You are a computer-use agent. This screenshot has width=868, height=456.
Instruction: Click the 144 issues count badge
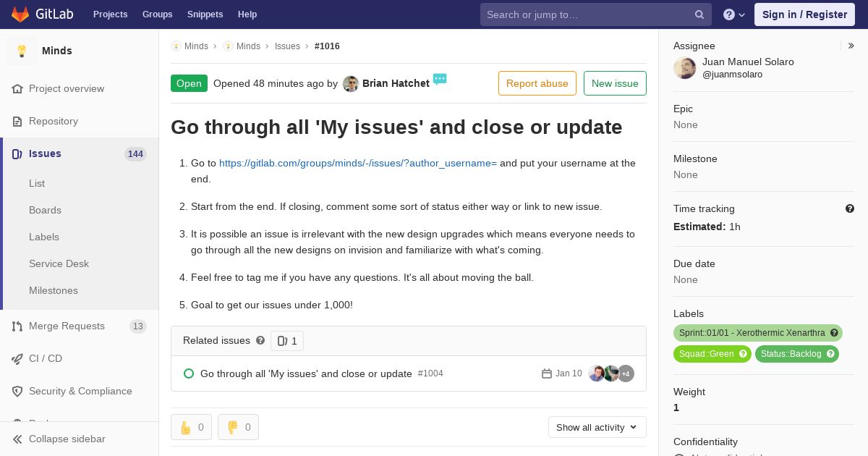click(135, 153)
